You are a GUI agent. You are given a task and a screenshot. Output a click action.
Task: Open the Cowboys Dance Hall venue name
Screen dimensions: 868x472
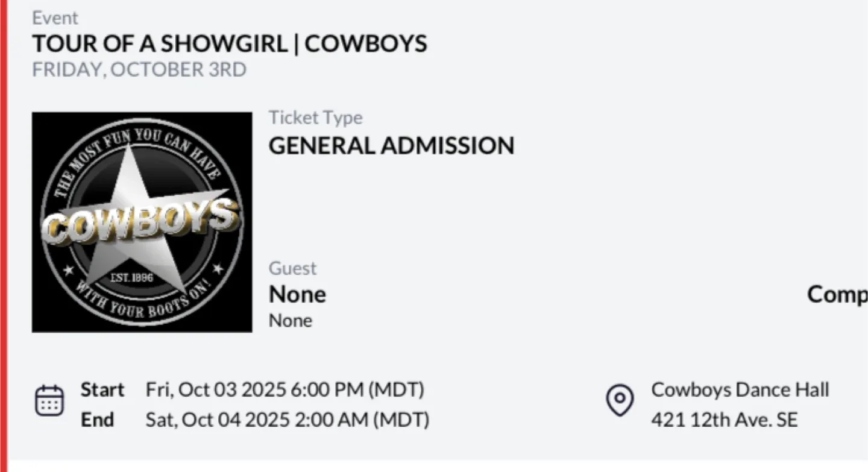click(x=740, y=390)
